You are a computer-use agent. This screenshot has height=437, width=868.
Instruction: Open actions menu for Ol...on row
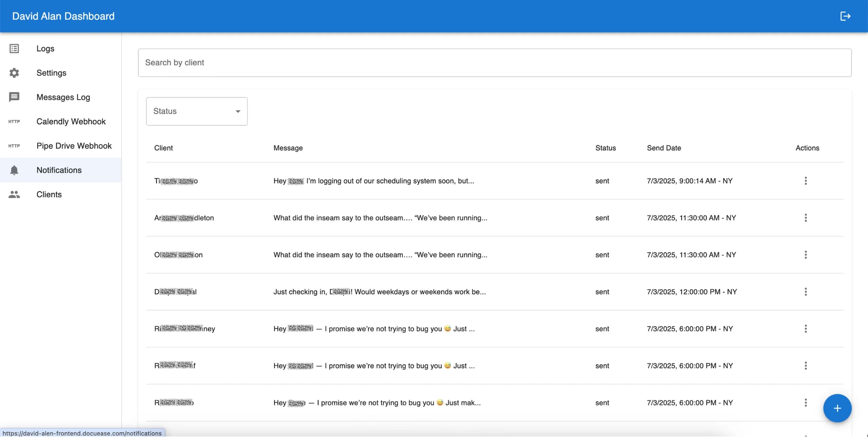click(806, 255)
